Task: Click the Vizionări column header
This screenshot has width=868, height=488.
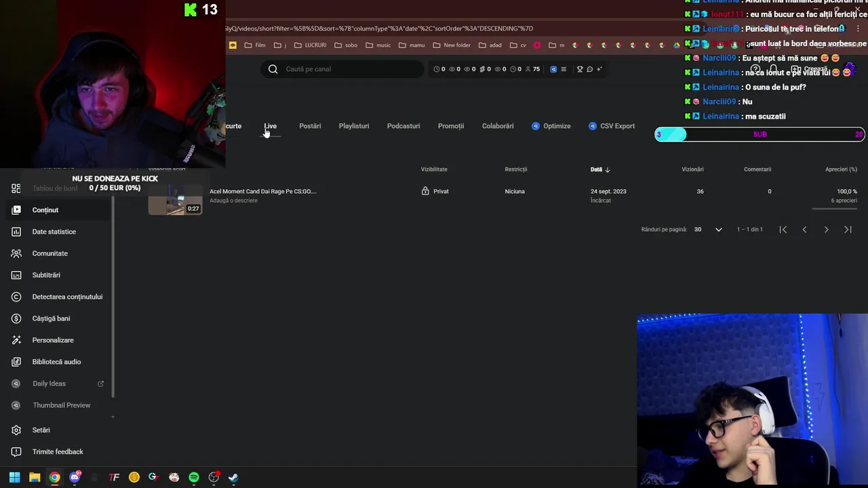Action: [692, 169]
